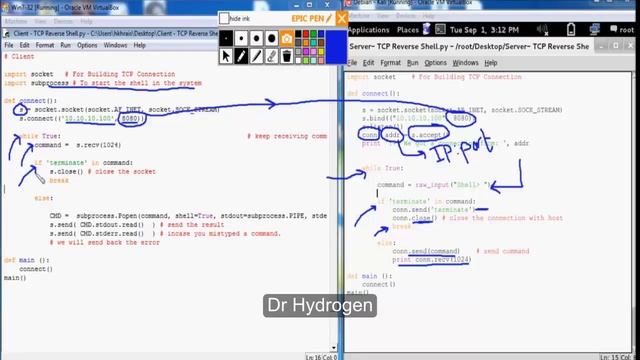
Task: Close the Epic Pen toolbar with orange X
Action: click(342, 18)
